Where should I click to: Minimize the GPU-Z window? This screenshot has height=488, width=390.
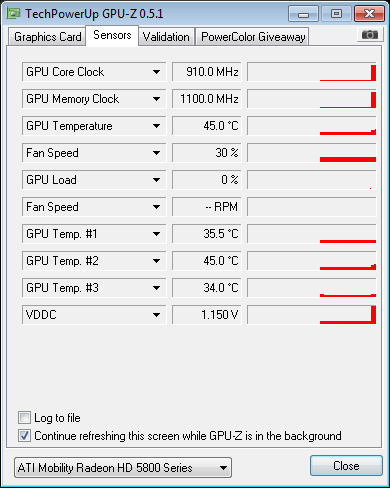point(303,14)
